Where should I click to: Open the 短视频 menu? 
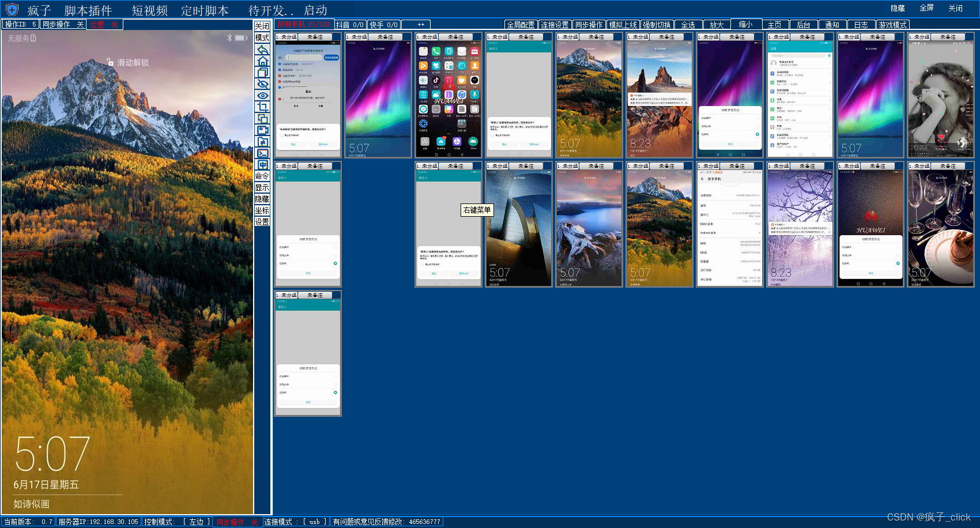click(150, 10)
